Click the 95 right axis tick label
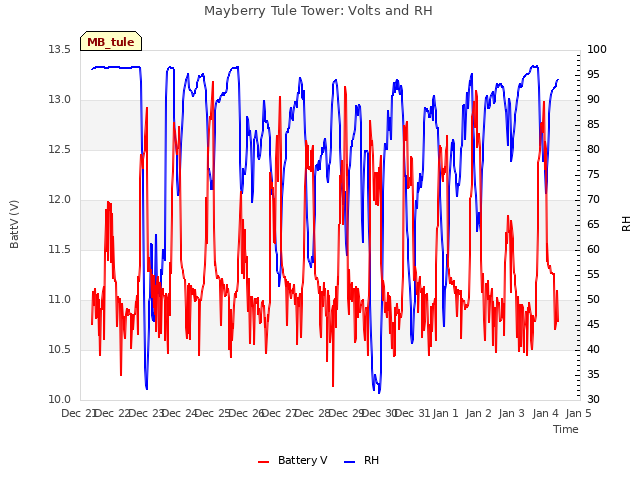The image size is (640, 480). point(593,75)
